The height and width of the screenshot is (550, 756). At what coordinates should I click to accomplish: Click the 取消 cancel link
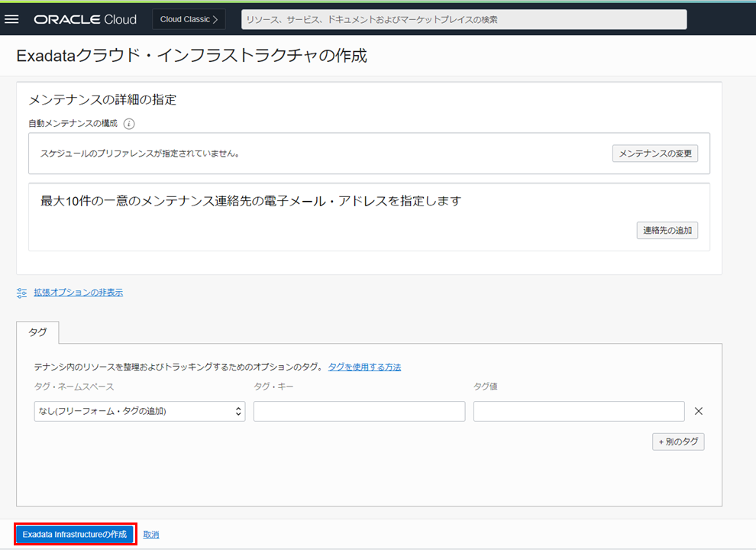151,535
